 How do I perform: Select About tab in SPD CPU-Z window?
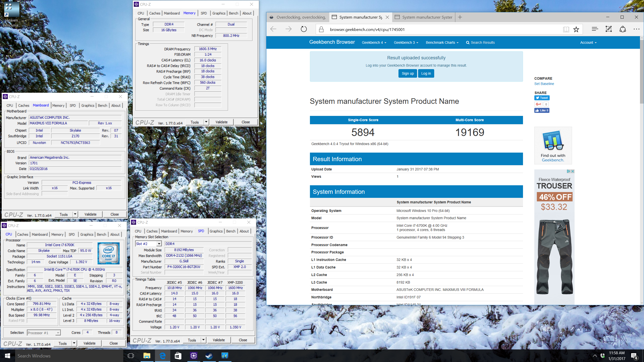tap(244, 231)
